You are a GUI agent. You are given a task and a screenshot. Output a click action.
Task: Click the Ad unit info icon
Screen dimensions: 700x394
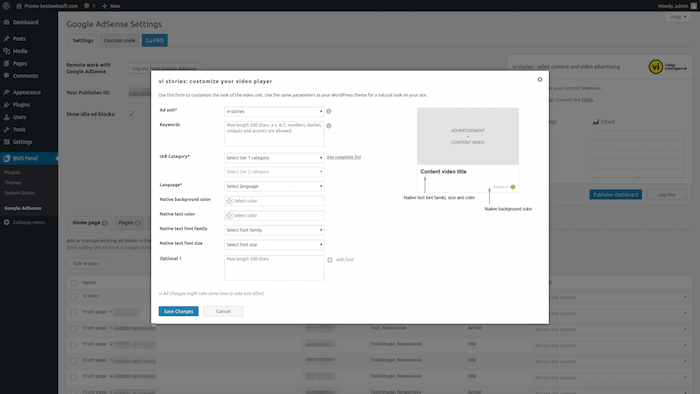pos(329,112)
